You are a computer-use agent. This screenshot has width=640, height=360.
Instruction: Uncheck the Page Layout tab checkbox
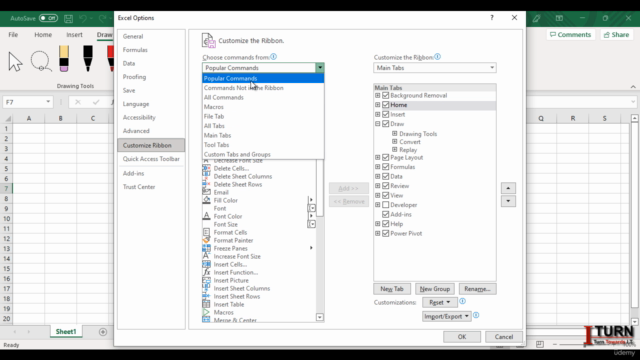[x=386, y=158]
